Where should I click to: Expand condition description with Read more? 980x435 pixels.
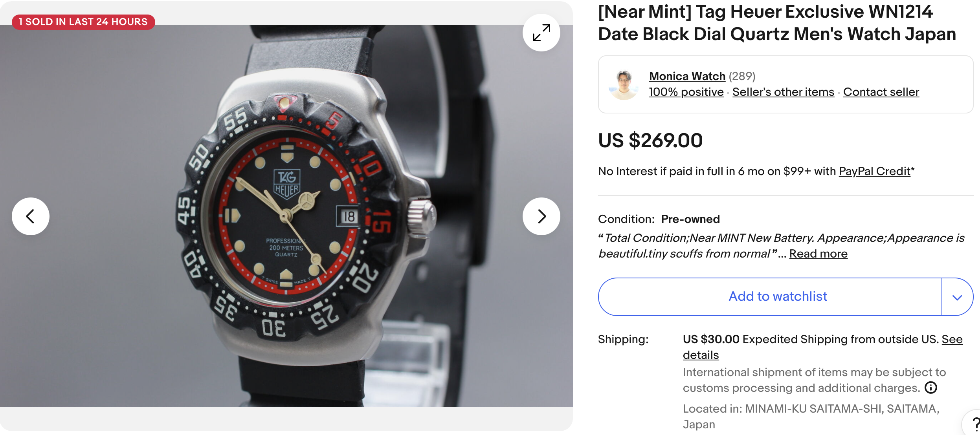818,254
